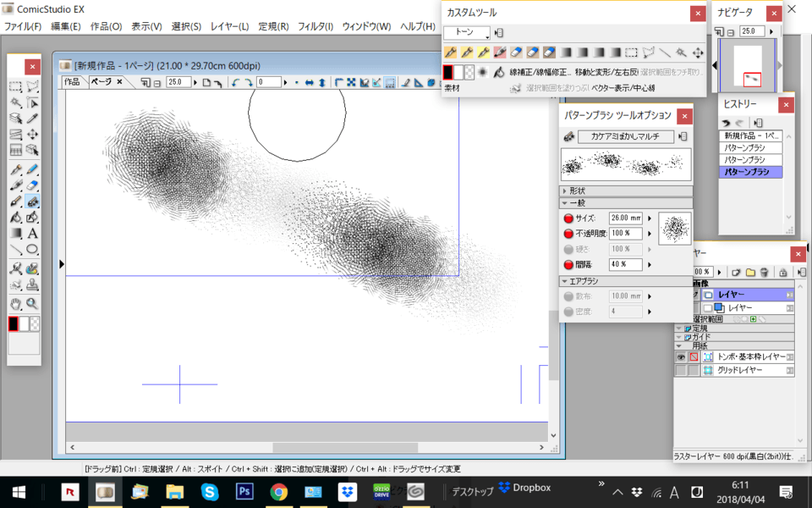812x508 pixels.
Task: Open サイズ value slider arrow
Action: coord(650,218)
